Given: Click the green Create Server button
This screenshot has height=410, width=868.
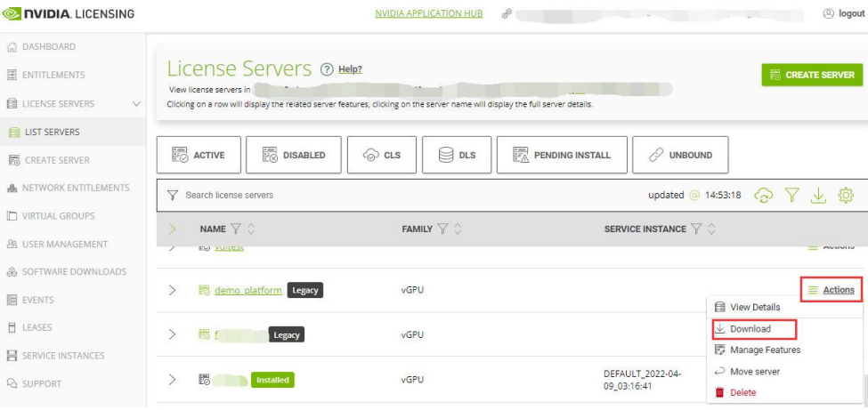Looking at the screenshot, I should pos(812,75).
